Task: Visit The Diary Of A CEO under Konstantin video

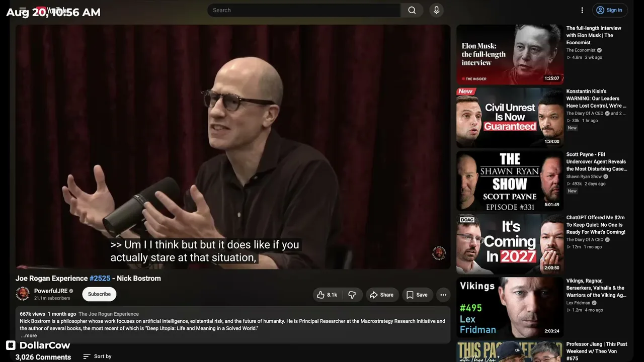Action: click(x=585, y=114)
